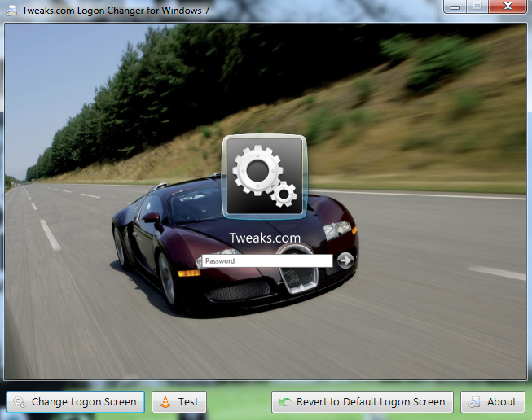
Task: Select the gears user picture tile
Action: click(x=265, y=177)
